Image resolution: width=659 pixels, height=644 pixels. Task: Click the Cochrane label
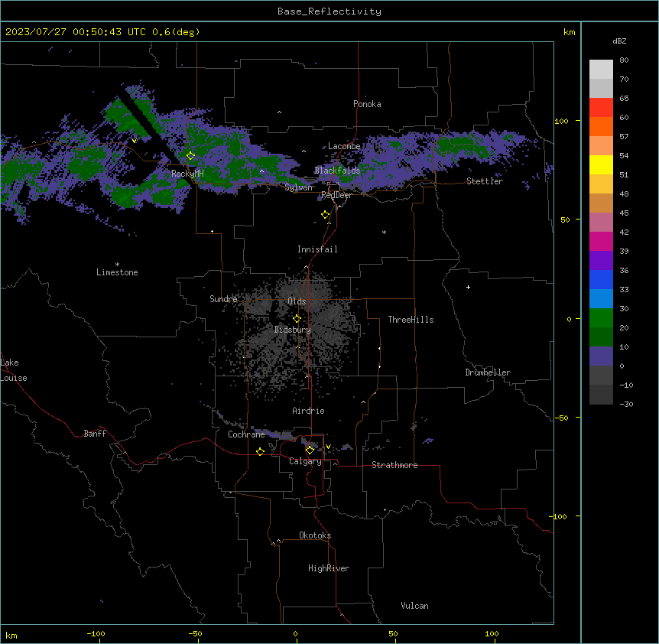point(246,434)
